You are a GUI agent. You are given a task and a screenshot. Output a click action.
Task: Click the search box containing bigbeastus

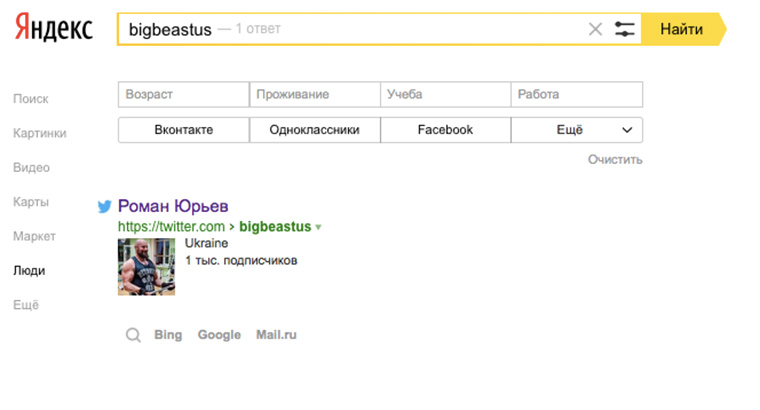coord(350,29)
